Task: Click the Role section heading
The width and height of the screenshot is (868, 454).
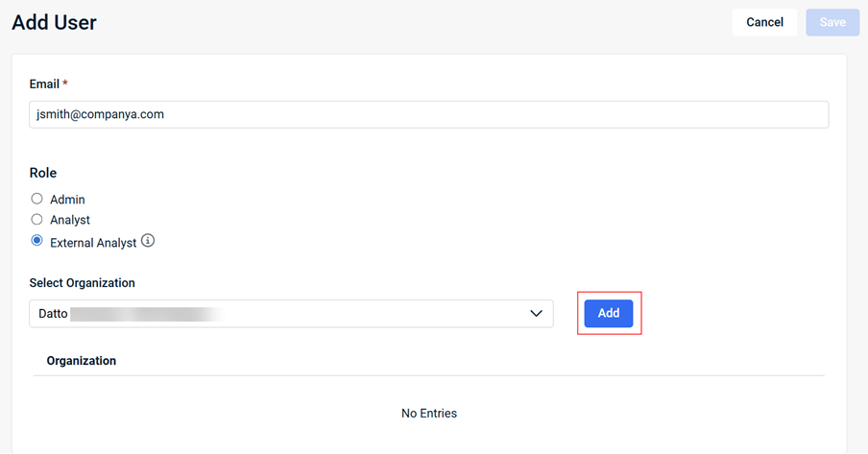Action: pyautogui.click(x=43, y=173)
